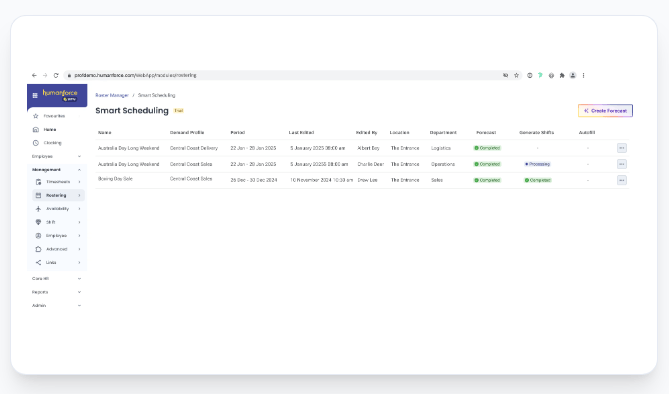
Task: Open the app grid menu beside the Humanforce logo
Action: click(x=35, y=96)
